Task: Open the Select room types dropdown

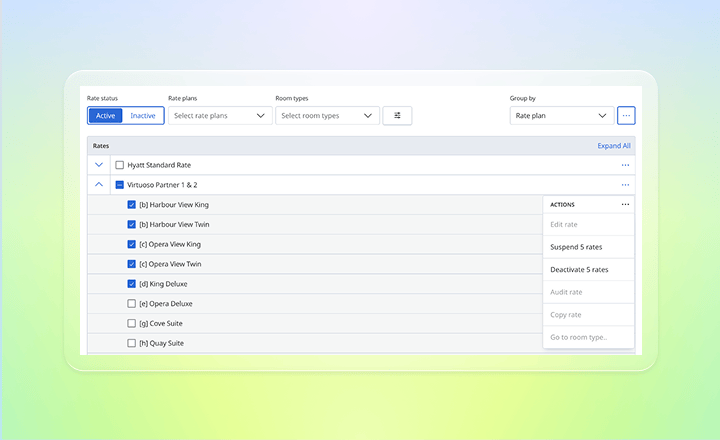Action: [x=328, y=116]
